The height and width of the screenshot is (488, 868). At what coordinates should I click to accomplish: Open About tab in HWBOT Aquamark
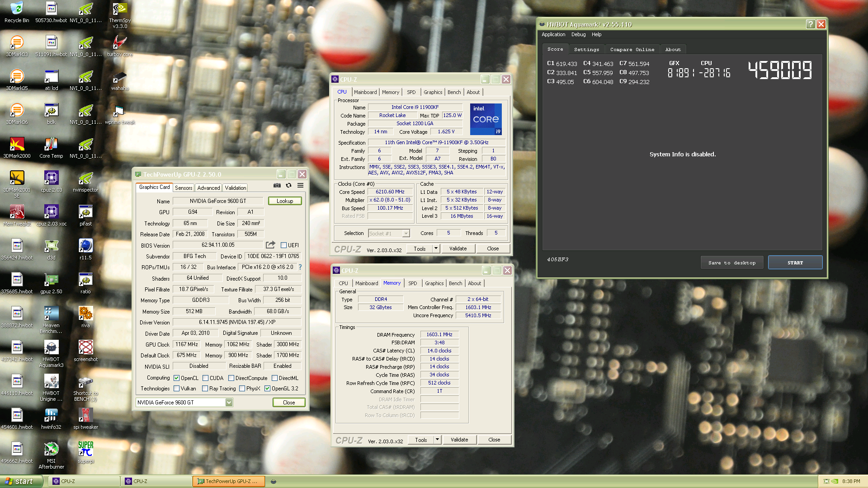click(673, 50)
